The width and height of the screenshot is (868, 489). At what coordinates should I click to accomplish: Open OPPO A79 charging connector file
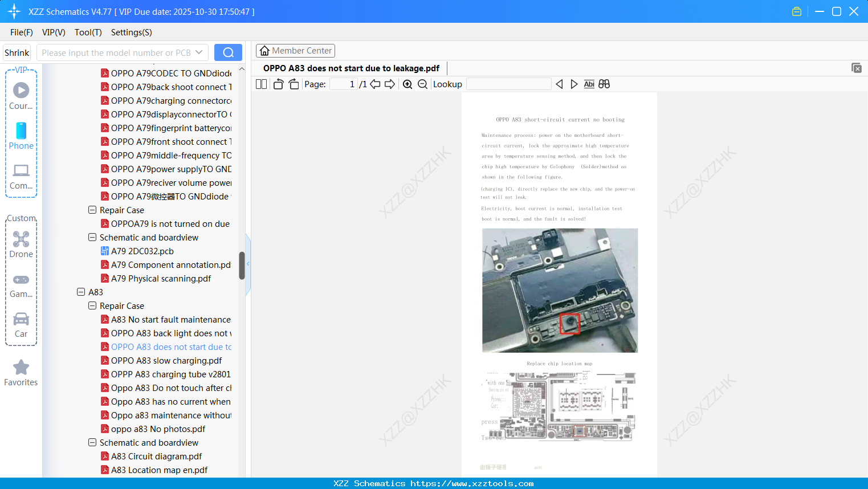point(166,100)
